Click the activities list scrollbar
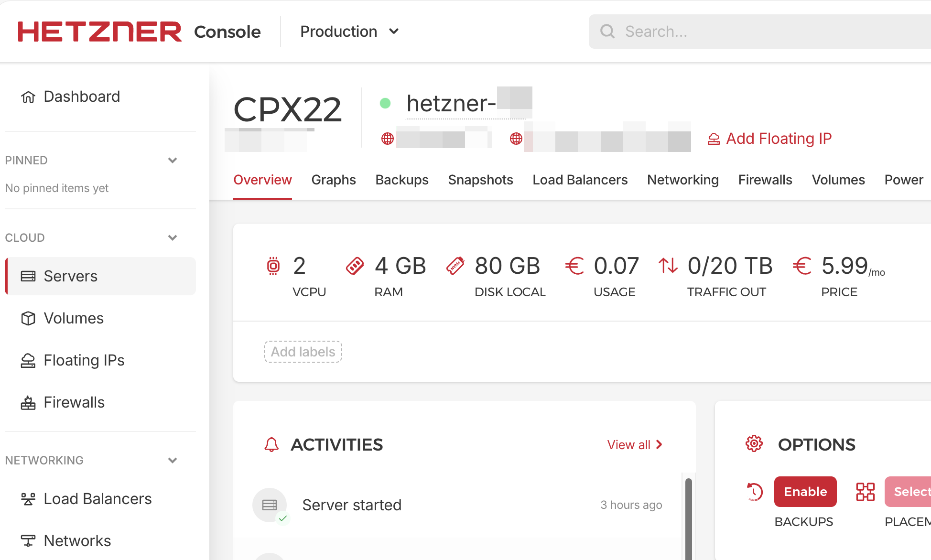This screenshot has height=560, width=931. click(689, 519)
